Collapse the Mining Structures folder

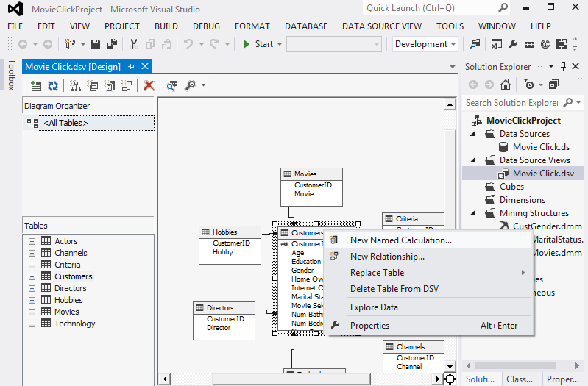pos(473,213)
